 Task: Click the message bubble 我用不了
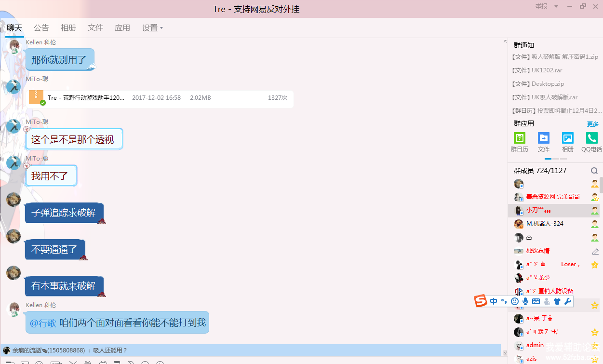tap(51, 176)
